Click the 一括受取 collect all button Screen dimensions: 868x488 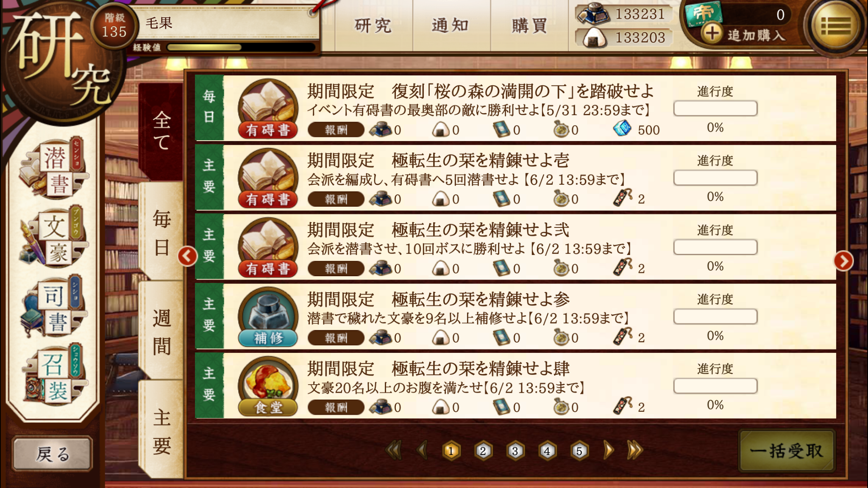click(787, 451)
